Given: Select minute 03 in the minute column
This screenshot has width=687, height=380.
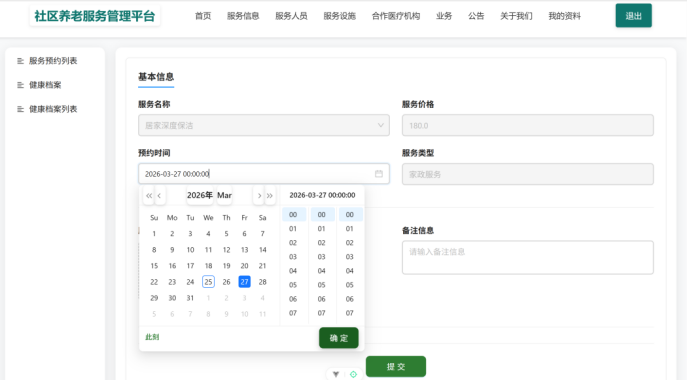Looking at the screenshot, I should point(322,257).
